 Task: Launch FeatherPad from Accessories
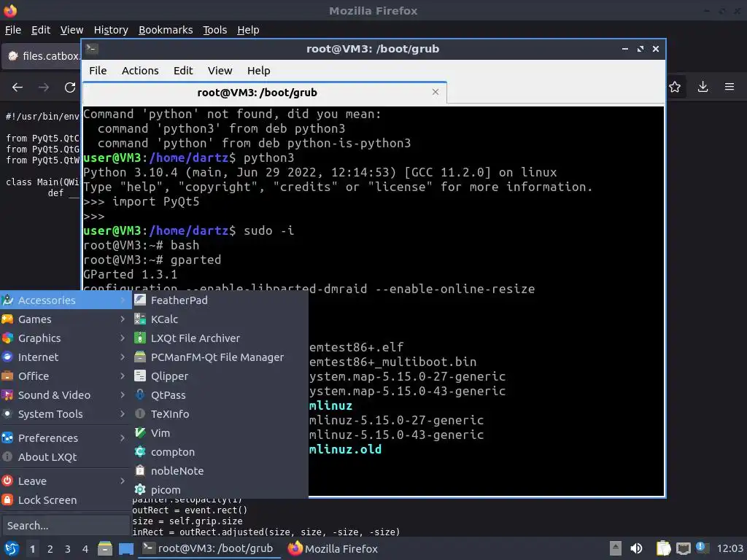pyautogui.click(x=220, y=300)
